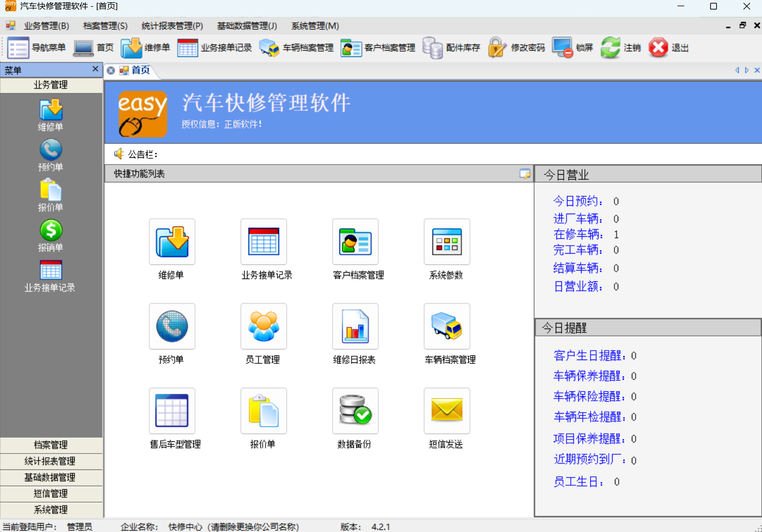Launch 员工管理 from quick functions

click(264, 327)
